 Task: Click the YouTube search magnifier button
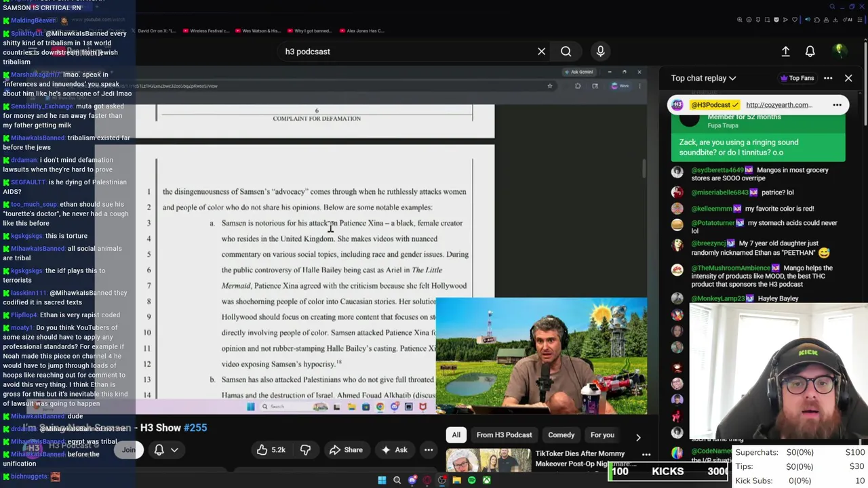566,52
